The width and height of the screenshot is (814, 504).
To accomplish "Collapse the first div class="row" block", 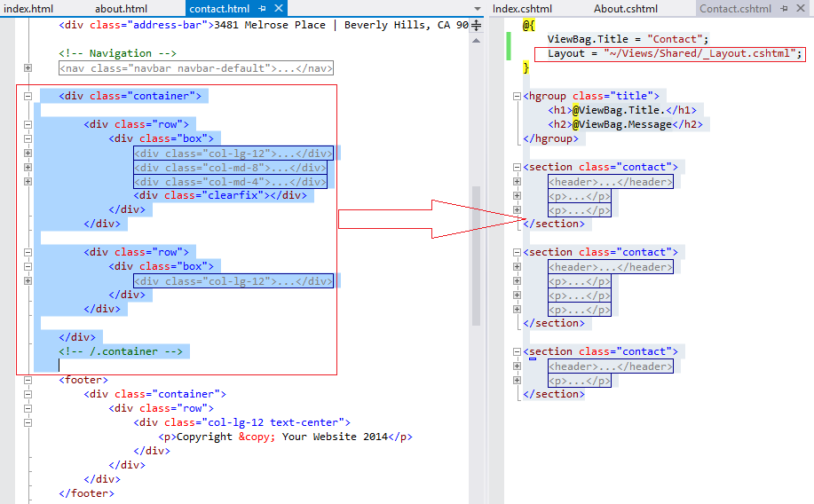I will click(28, 124).
